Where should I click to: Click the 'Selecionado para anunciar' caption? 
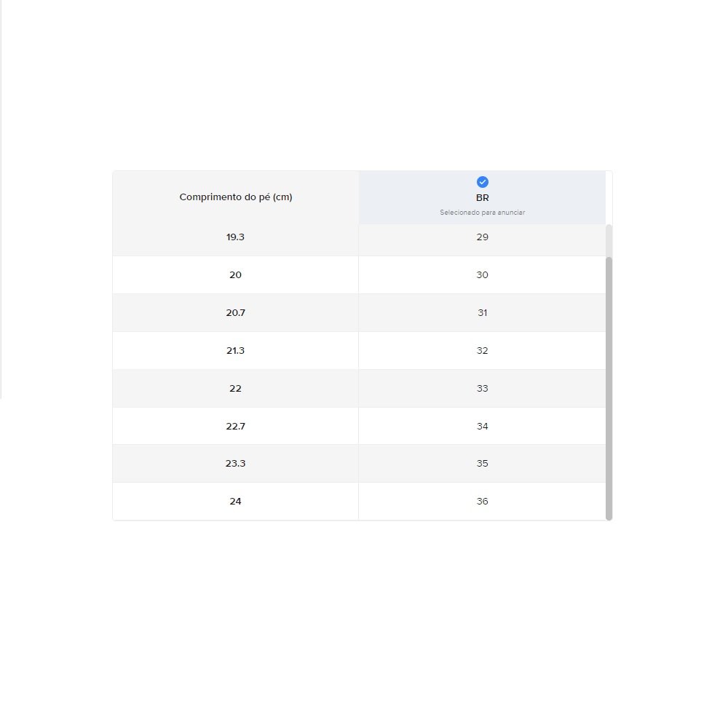(482, 213)
